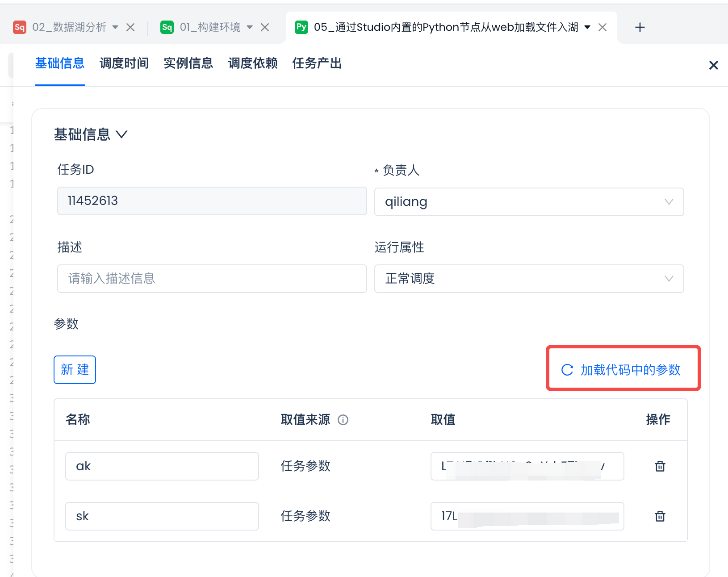The image size is (728, 577).
Task: Open the 任务产出 tab
Action: 317,63
